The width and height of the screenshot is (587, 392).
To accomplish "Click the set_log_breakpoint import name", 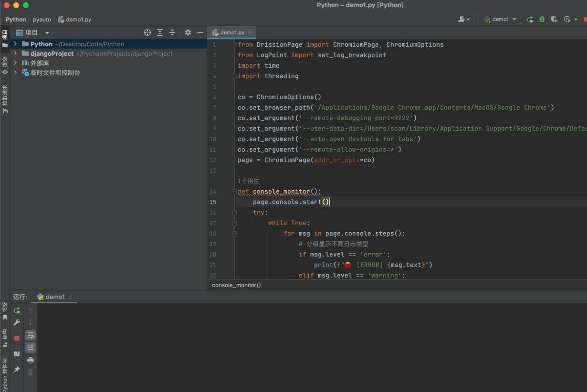I will [x=352, y=55].
